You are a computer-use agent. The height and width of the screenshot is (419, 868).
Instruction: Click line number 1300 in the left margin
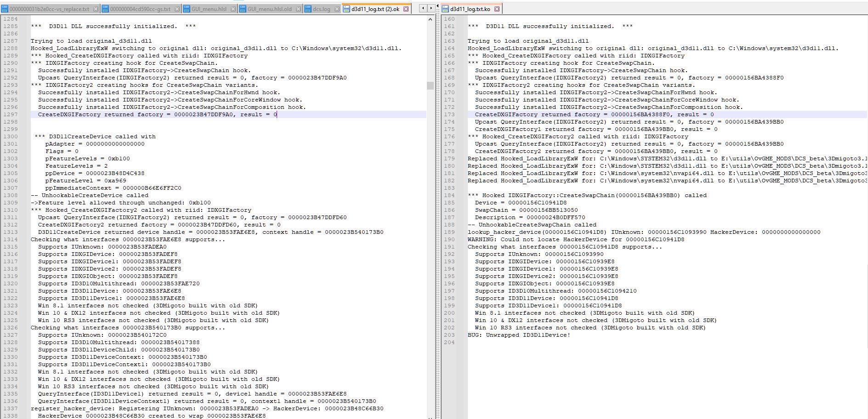pos(11,136)
